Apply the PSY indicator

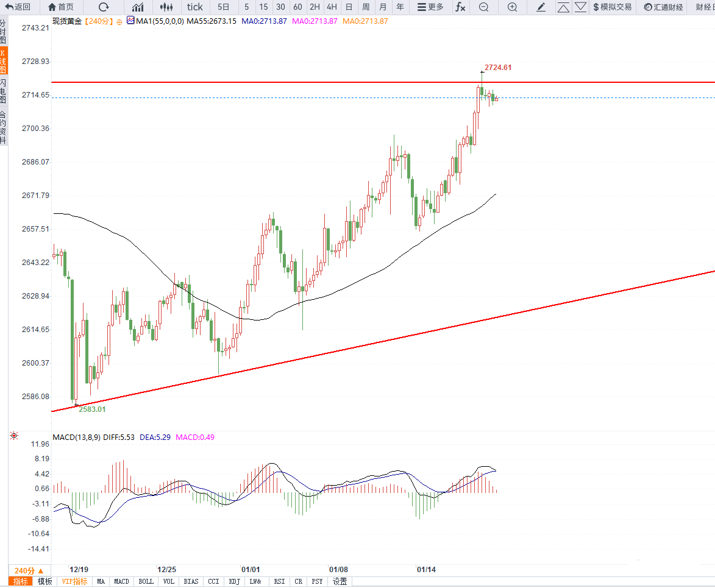(x=317, y=581)
